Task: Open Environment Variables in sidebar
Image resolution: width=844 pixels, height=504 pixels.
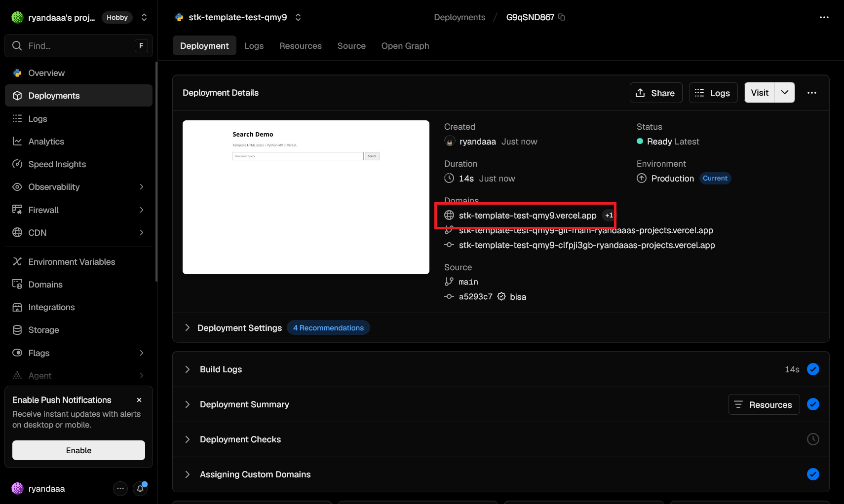Action: coord(78,262)
